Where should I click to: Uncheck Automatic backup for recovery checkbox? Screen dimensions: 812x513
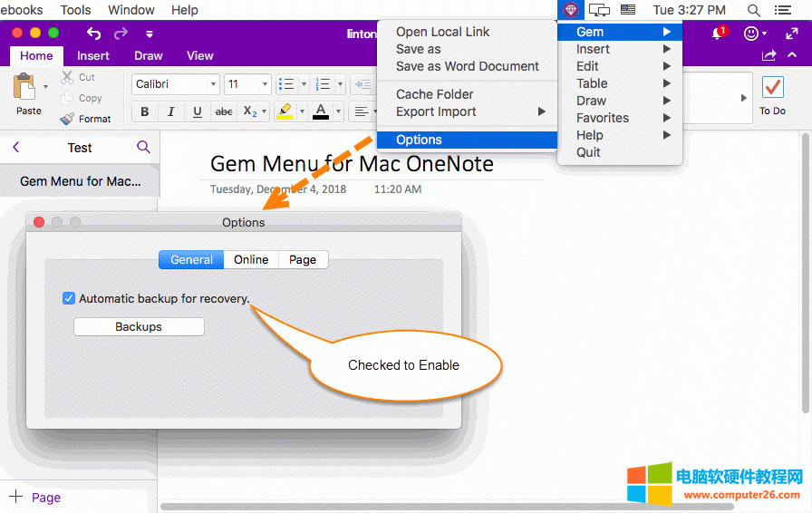(69, 298)
